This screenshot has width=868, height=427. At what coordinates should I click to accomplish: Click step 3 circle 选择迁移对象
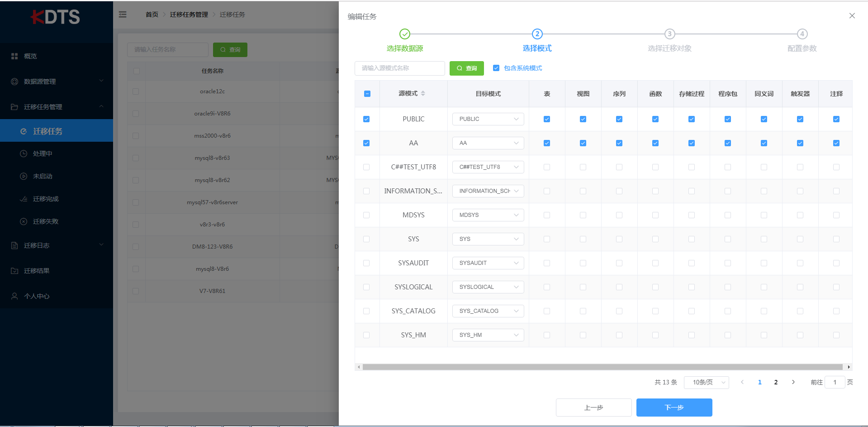click(x=670, y=34)
